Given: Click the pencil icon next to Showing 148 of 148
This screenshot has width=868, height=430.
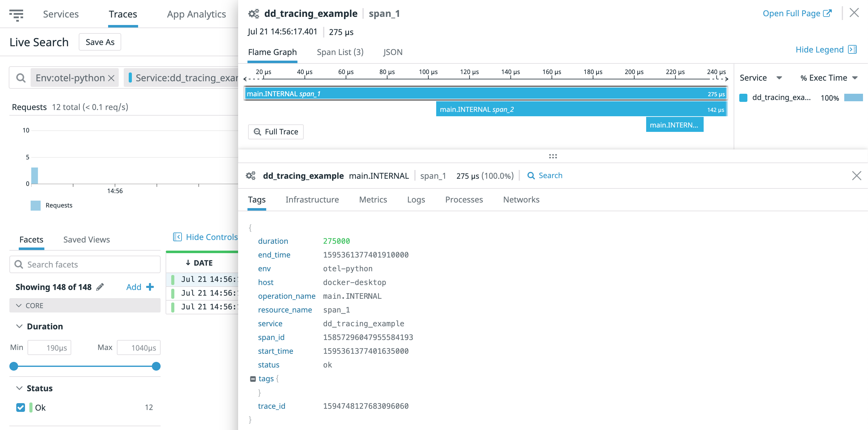Looking at the screenshot, I should pos(100,287).
